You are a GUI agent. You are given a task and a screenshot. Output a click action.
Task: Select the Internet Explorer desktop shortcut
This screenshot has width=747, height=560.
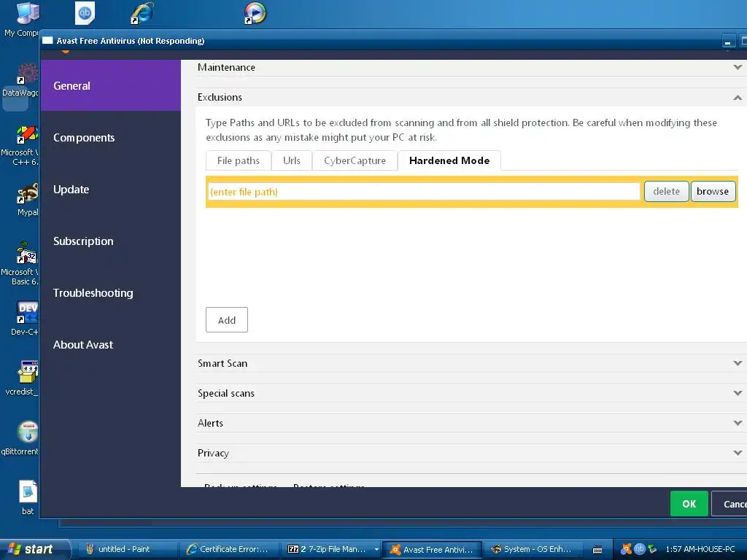click(142, 13)
